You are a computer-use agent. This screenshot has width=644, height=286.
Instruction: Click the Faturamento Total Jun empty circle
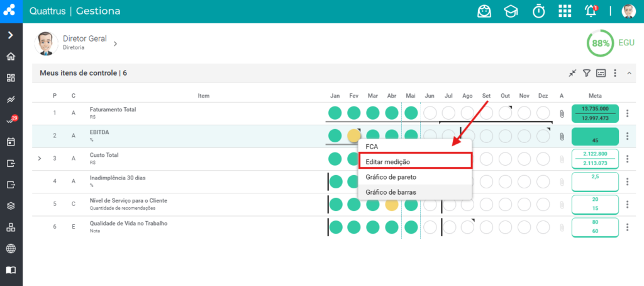pyautogui.click(x=430, y=113)
